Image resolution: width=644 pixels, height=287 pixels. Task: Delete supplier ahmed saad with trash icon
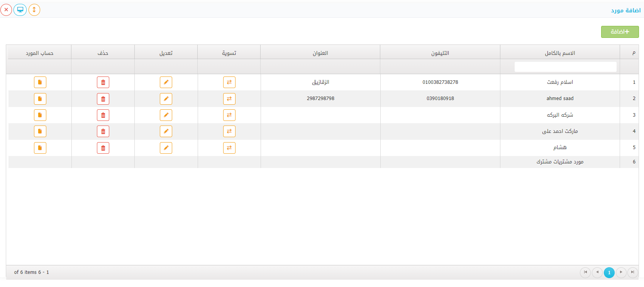coord(103,99)
